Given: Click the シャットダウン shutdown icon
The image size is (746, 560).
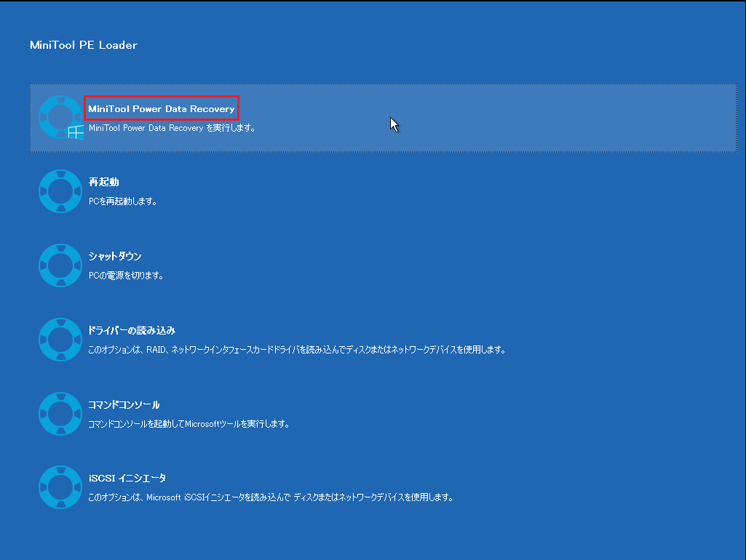Looking at the screenshot, I should 60,265.
